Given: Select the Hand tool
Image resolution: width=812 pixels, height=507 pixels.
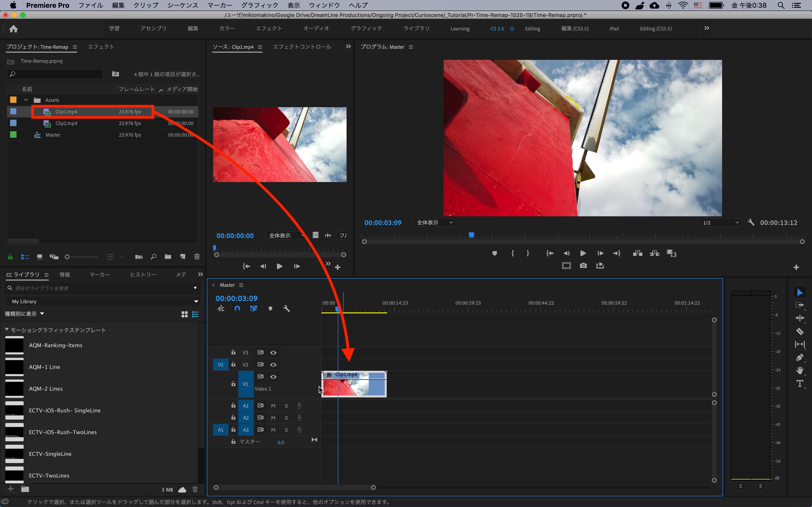Looking at the screenshot, I should tap(800, 370).
